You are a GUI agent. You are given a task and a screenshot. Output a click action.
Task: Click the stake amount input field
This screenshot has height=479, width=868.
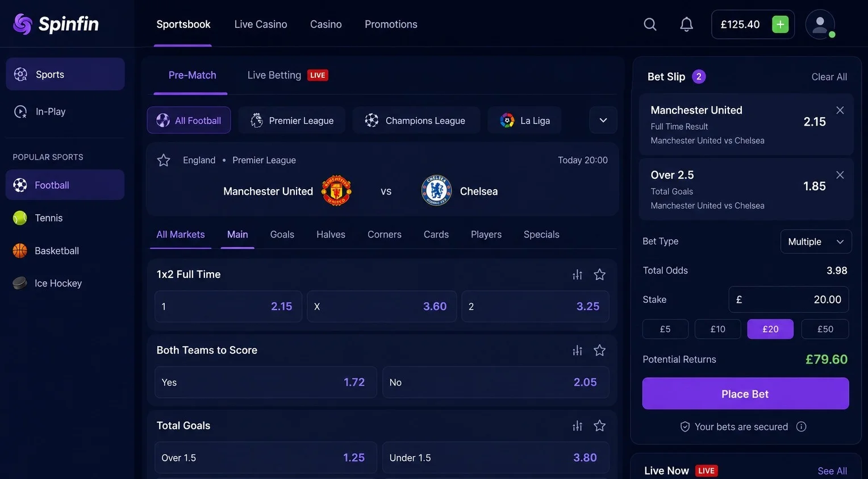point(788,299)
